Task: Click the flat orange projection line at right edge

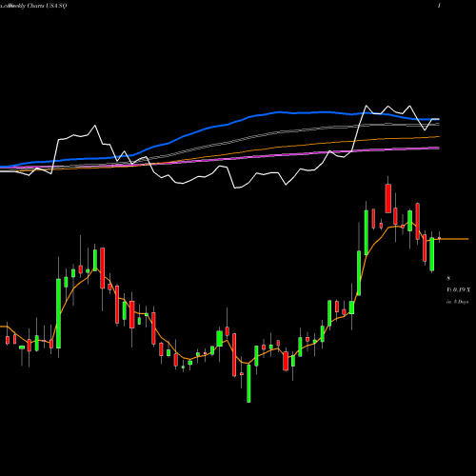Action: (x=454, y=239)
